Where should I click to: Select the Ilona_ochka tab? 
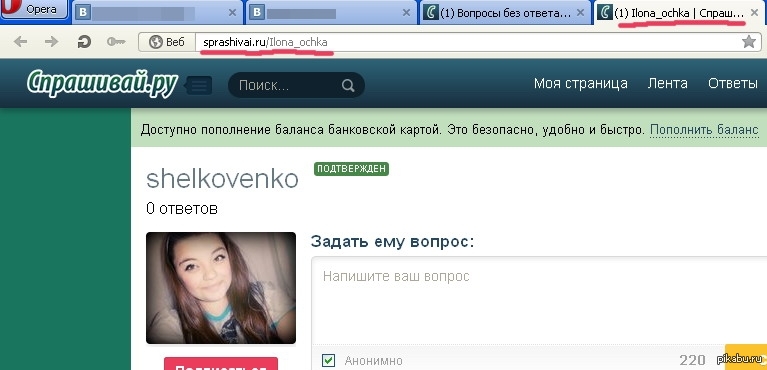[x=680, y=13]
